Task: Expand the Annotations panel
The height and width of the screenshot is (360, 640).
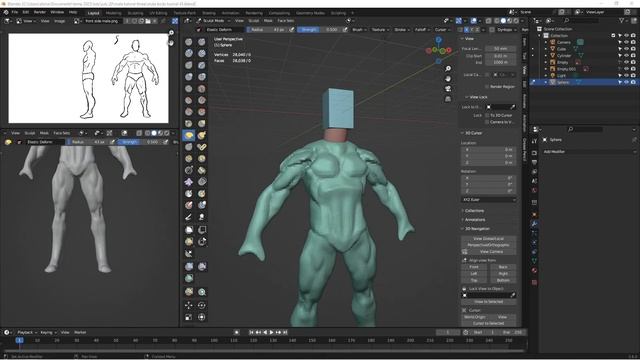Action: [x=473, y=220]
